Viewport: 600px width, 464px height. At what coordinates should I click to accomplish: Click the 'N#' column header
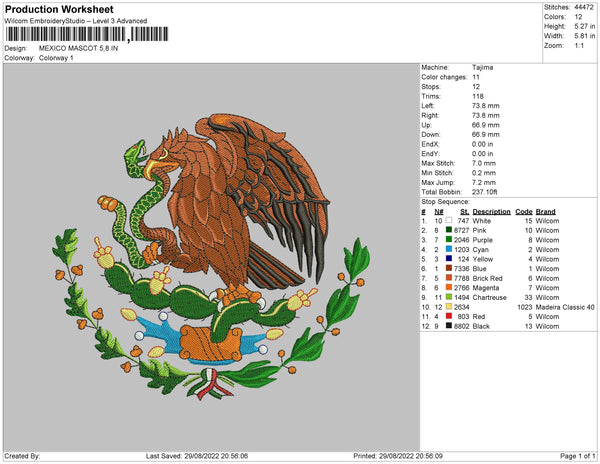[439, 212]
